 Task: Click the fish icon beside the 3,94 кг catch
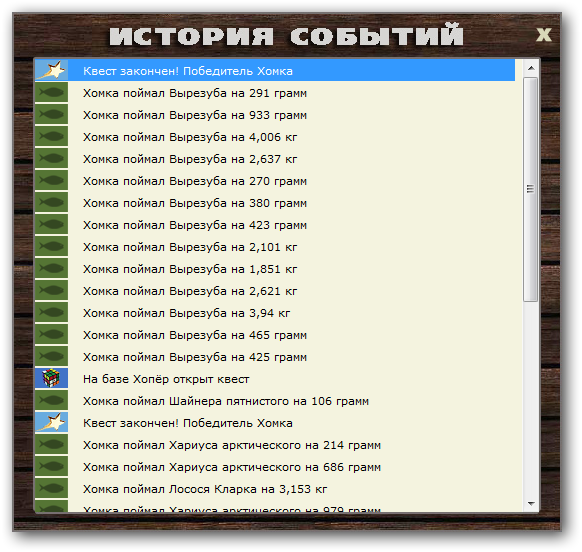[52, 312]
